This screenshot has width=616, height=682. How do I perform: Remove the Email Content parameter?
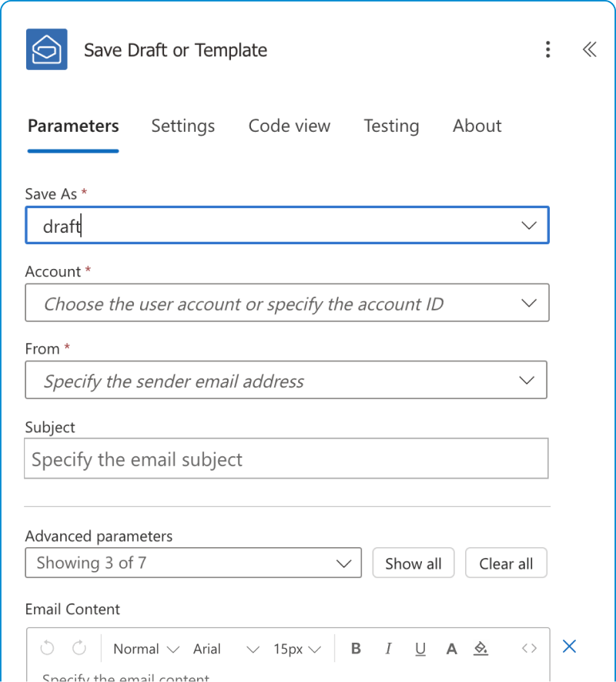pos(569,647)
